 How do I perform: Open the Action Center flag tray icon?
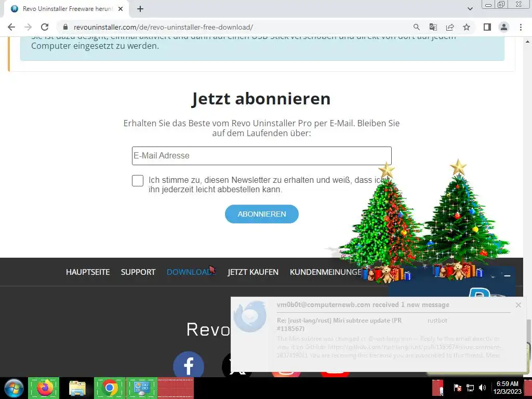(x=457, y=388)
